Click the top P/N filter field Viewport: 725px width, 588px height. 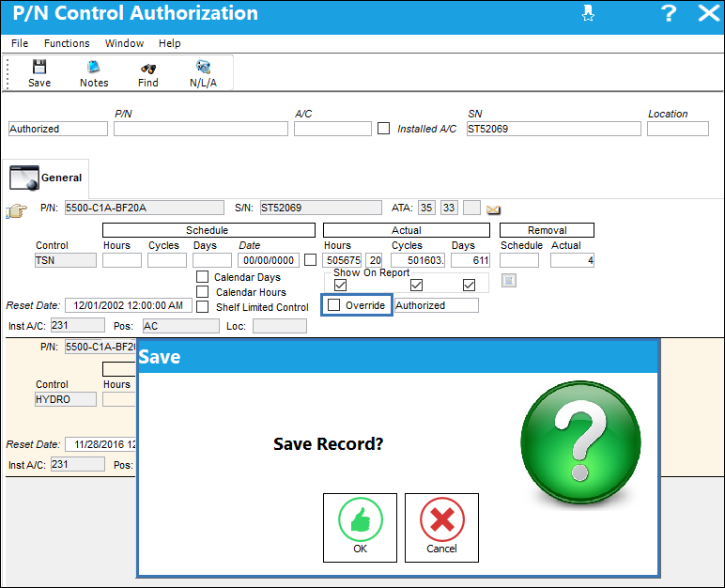coord(201,129)
